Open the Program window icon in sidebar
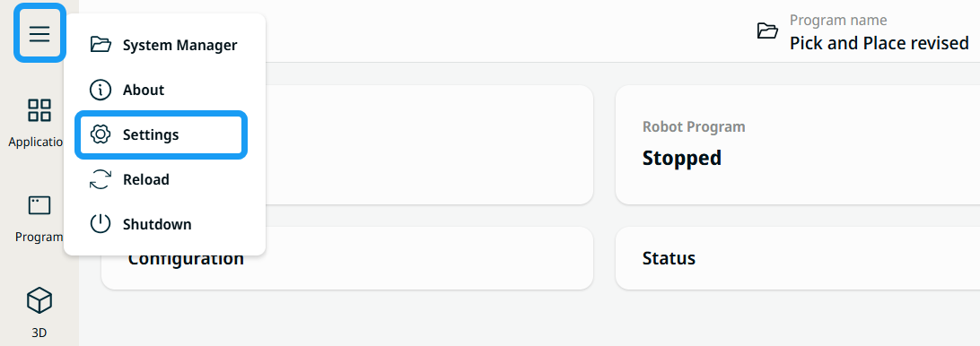This screenshot has height=346, width=980. (39, 205)
